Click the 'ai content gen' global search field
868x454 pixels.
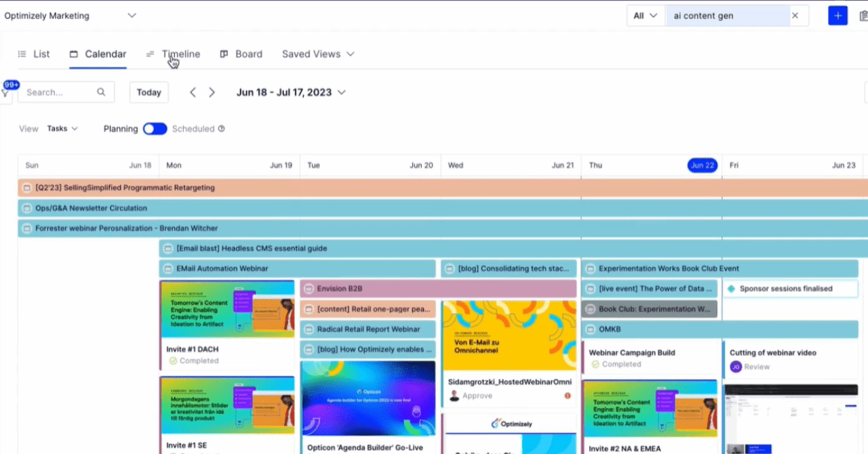click(727, 16)
